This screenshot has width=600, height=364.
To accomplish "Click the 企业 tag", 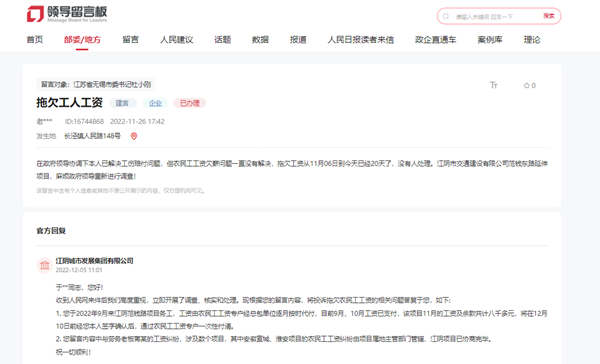I will 155,103.
